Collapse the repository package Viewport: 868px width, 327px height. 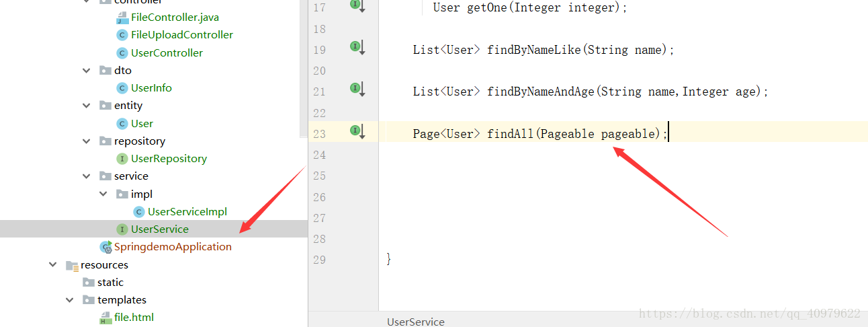point(87,141)
